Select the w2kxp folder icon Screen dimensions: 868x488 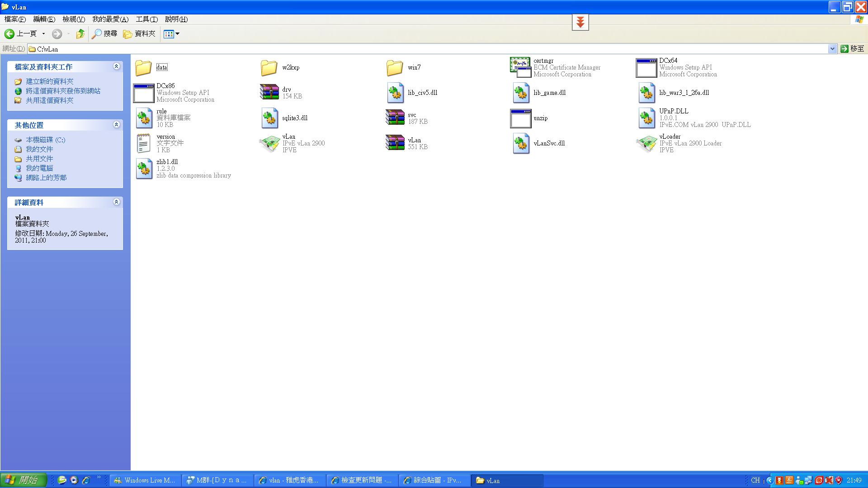tap(269, 68)
